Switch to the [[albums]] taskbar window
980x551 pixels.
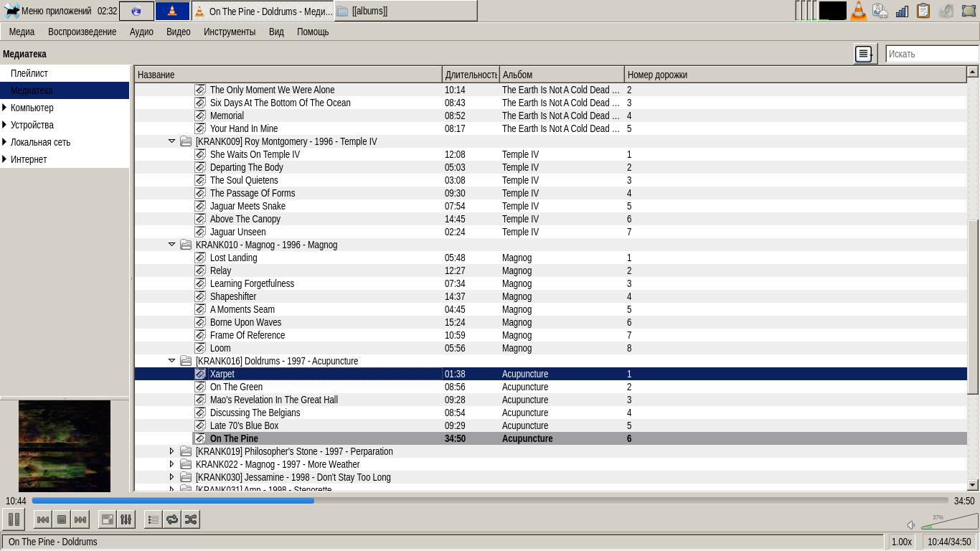[405, 11]
